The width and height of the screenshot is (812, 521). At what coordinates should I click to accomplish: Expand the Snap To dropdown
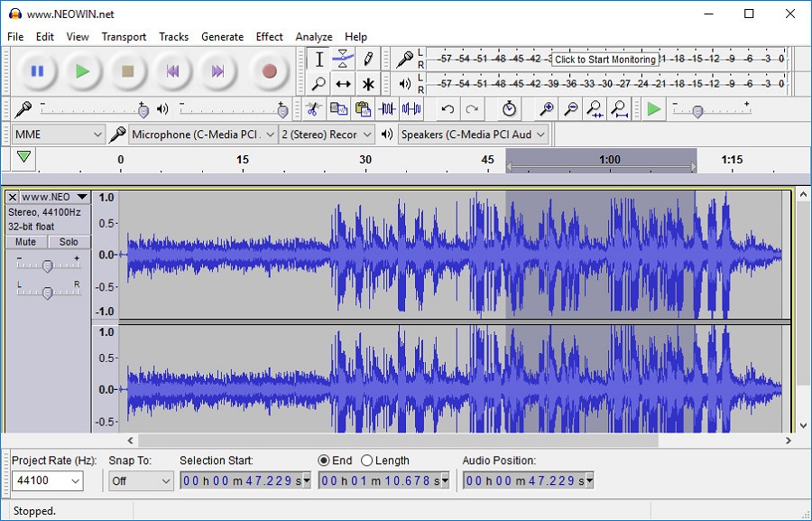click(x=140, y=481)
